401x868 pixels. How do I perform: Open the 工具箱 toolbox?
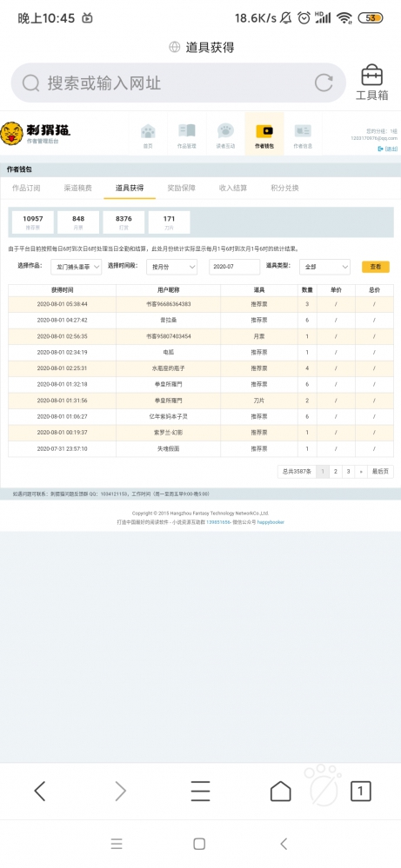point(371,83)
